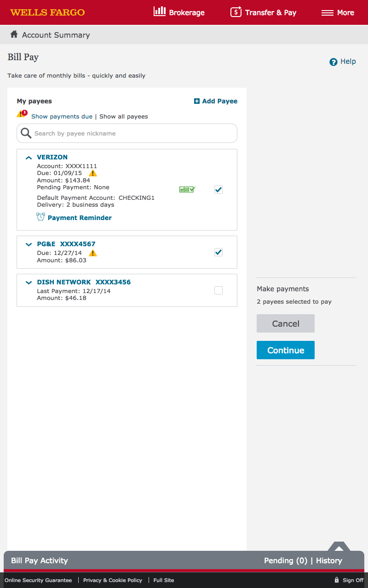This screenshot has width=368, height=588.
Task: Uncheck the PG&E payee checkbox
Action: point(218,252)
